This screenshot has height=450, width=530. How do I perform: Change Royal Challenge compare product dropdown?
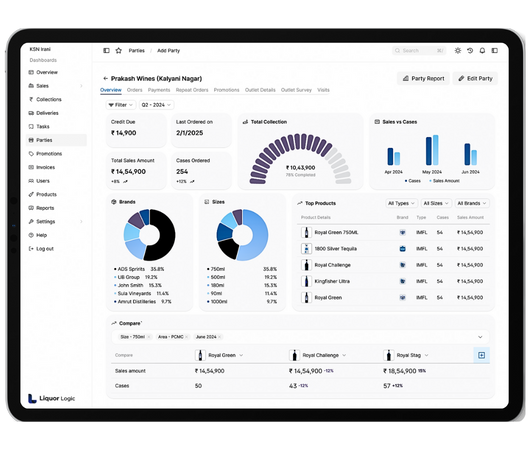coord(318,355)
